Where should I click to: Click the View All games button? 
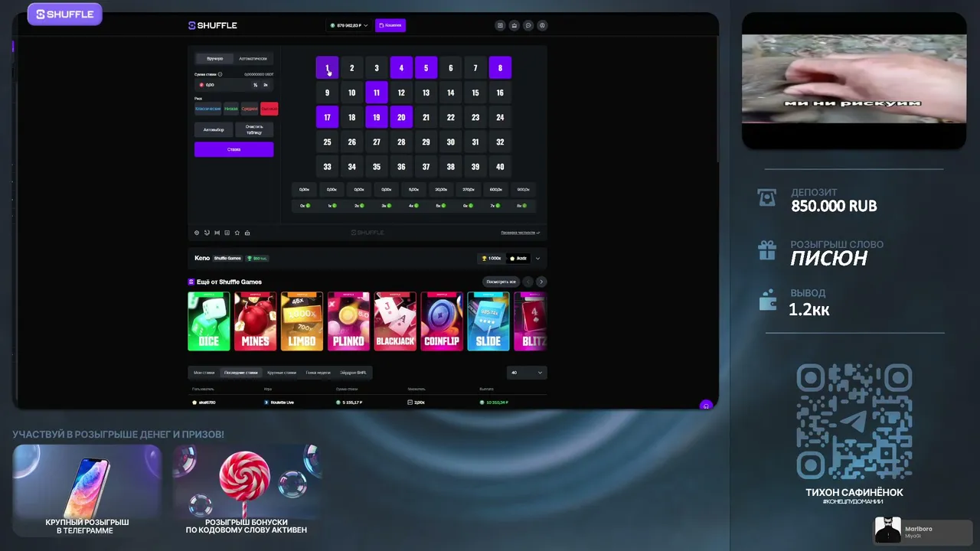[x=501, y=282]
